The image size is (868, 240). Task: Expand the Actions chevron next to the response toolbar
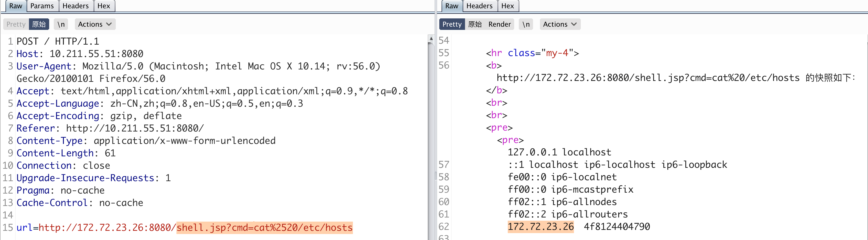574,24
